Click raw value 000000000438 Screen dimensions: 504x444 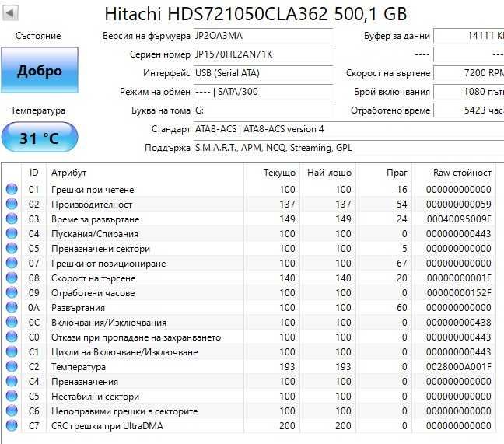(x=459, y=322)
